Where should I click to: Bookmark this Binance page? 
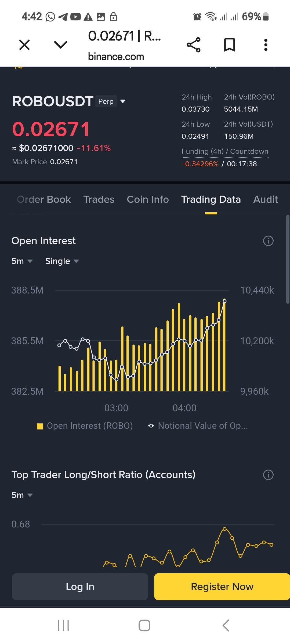click(x=230, y=45)
